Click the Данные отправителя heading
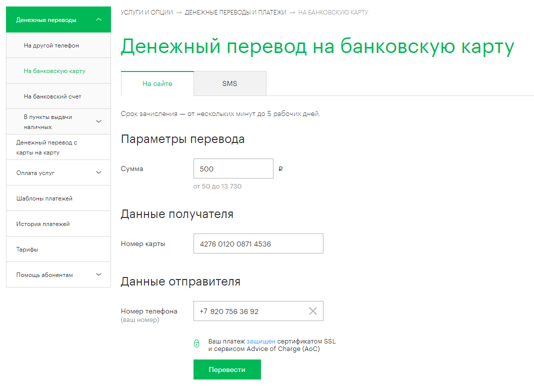 pyautogui.click(x=180, y=281)
